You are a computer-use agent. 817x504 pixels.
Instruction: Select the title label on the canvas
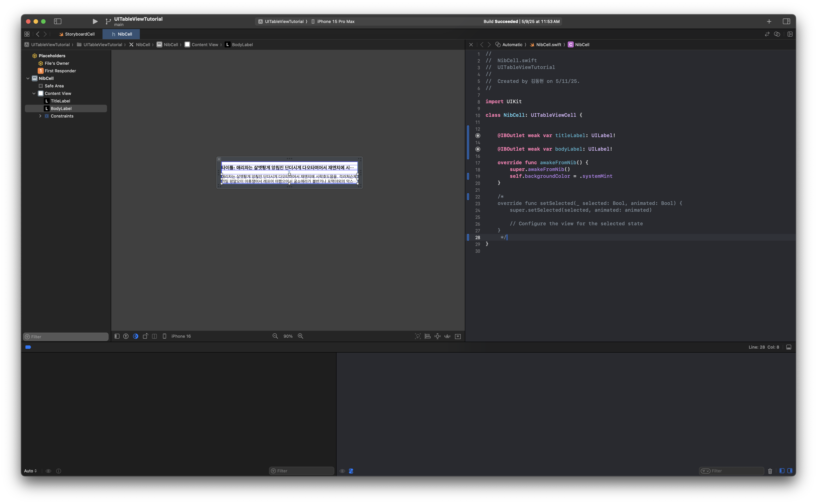click(x=289, y=167)
